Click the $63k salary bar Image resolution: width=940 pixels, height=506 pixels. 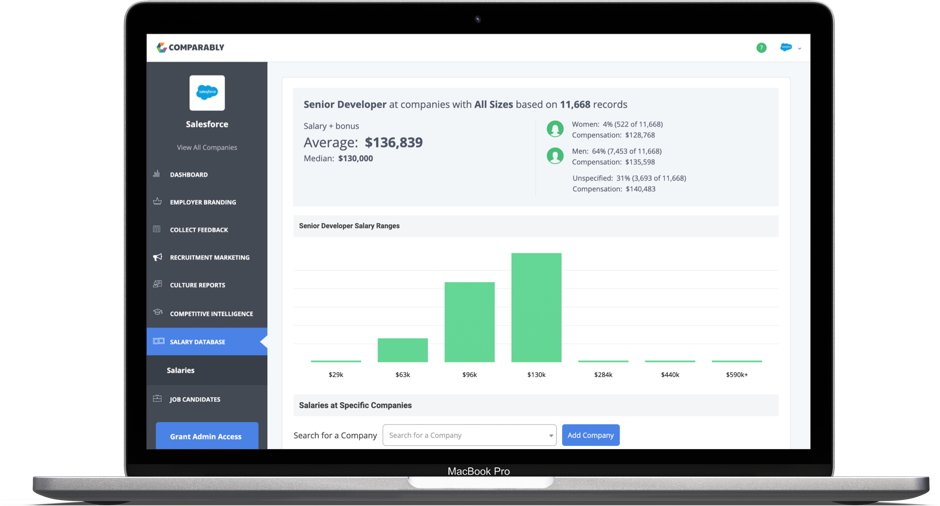402,350
